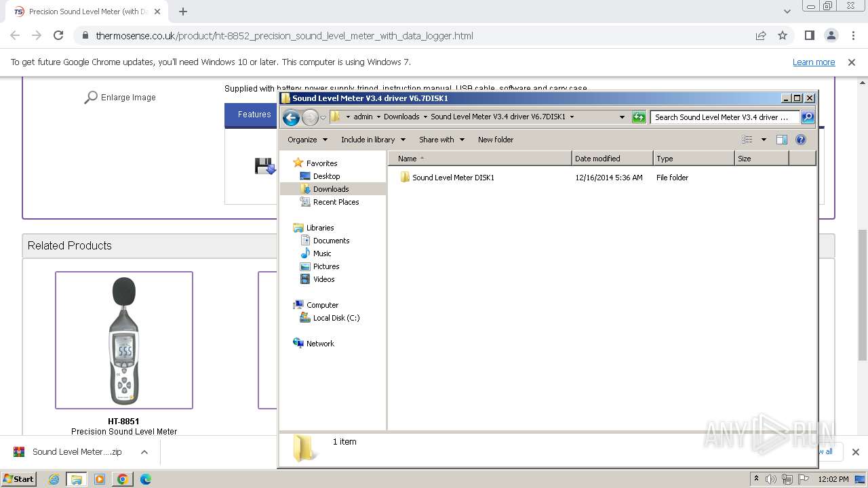Open the HT-8851 product link
868x488 pixels.
(x=123, y=422)
